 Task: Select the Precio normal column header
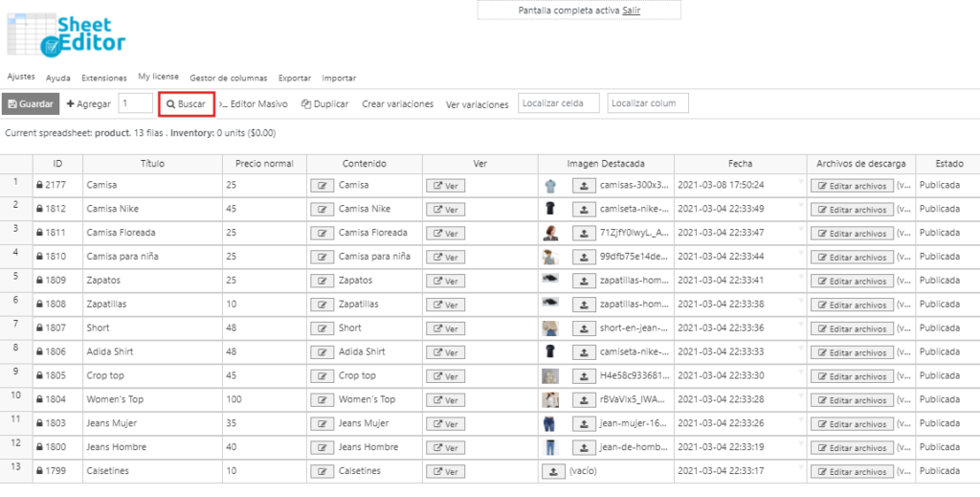coord(264,164)
